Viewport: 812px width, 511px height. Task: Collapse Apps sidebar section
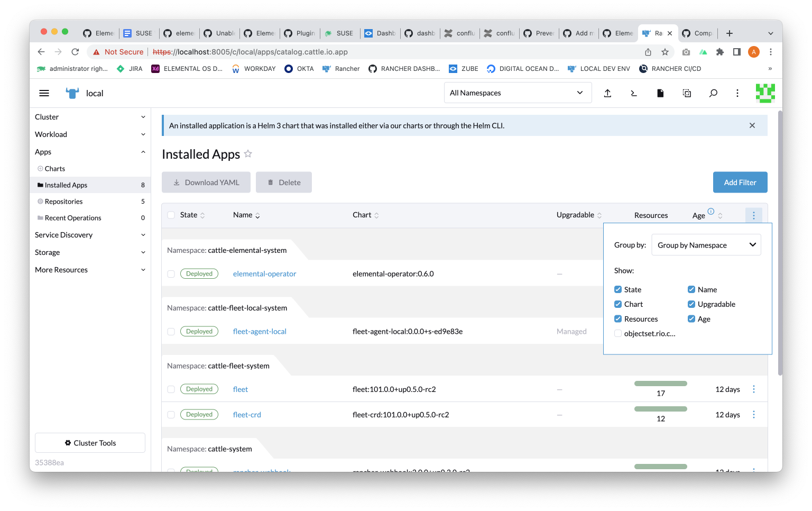(90, 152)
